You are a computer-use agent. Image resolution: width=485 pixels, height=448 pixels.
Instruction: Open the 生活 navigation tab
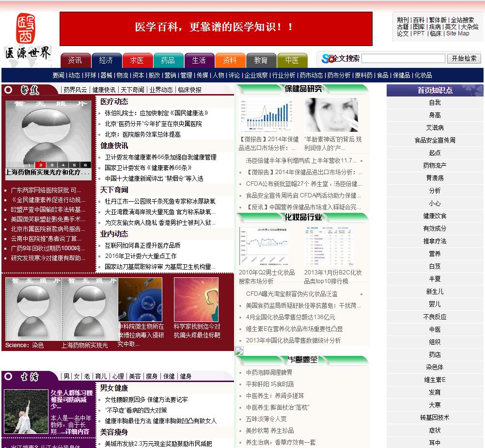[199, 61]
